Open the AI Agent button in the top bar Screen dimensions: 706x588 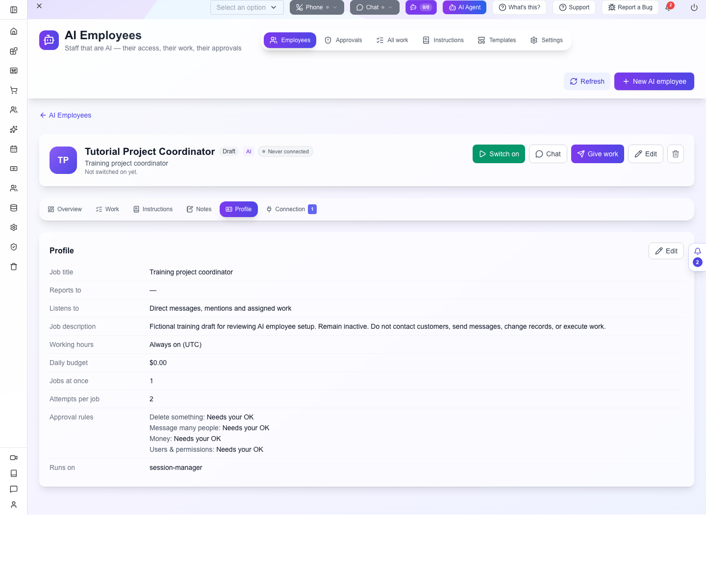[464, 7]
